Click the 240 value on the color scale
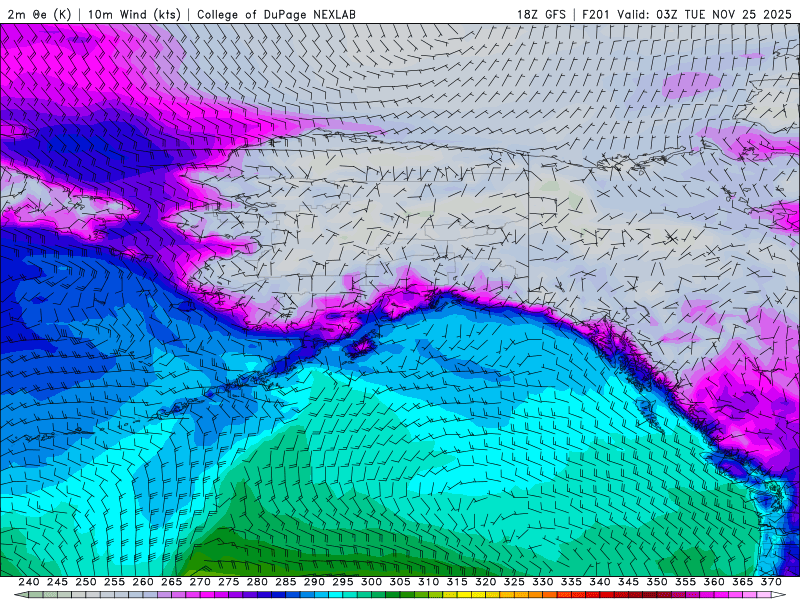The height and width of the screenshot is (600, 800). (x=29, y=582)
